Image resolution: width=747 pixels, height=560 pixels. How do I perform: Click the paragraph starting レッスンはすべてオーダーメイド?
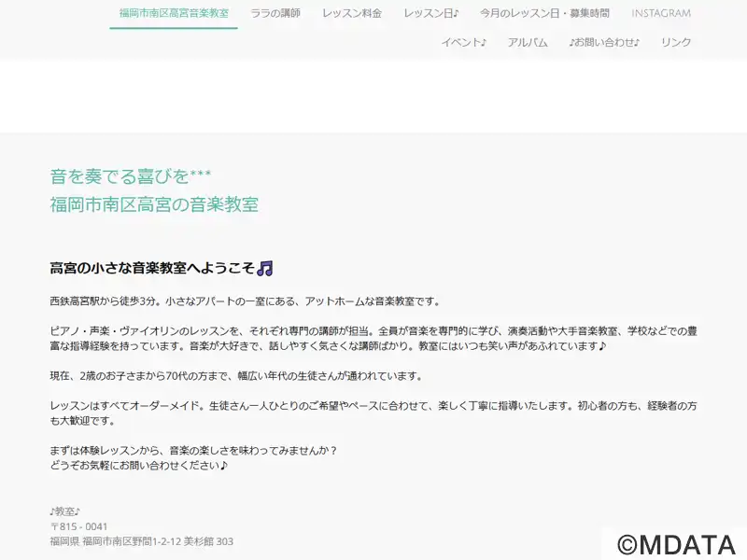point(373,413)
